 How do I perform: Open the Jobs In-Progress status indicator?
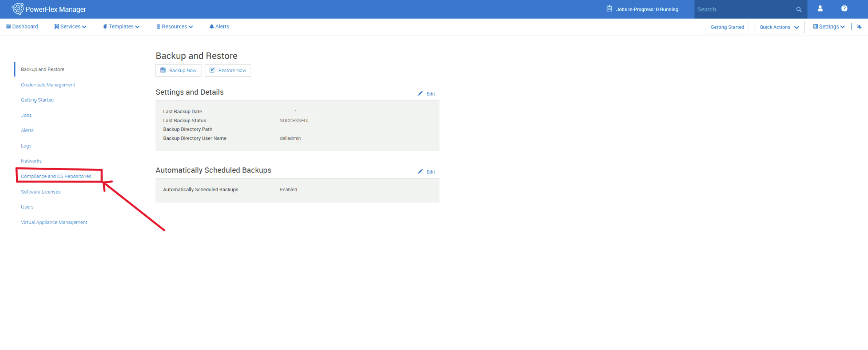click(642, 9)
